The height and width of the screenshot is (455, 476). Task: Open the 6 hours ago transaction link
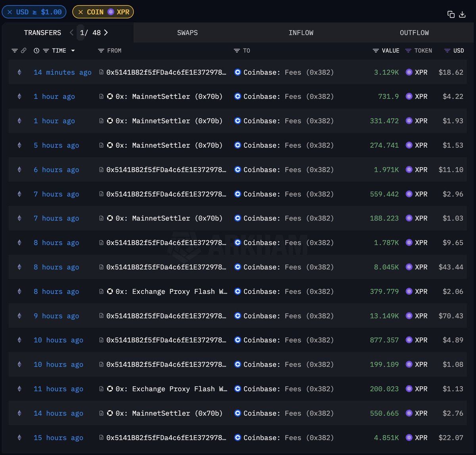(56, 170)
